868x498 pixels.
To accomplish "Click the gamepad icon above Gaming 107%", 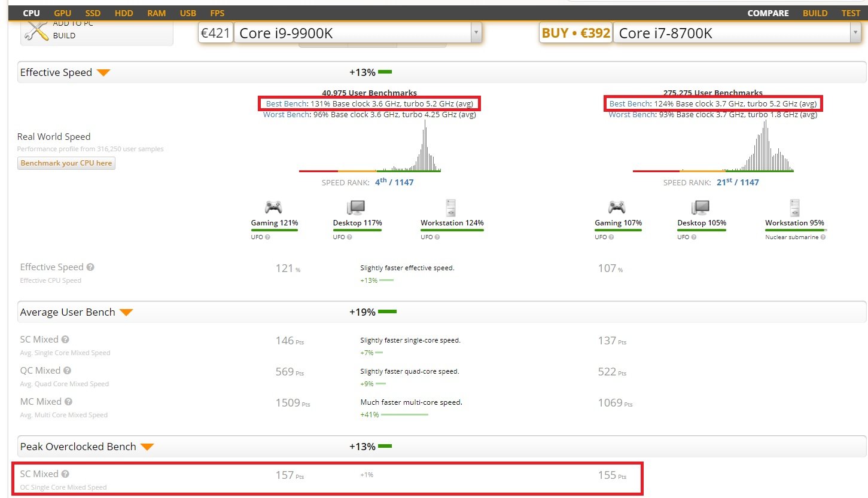I will coord(617,207).
